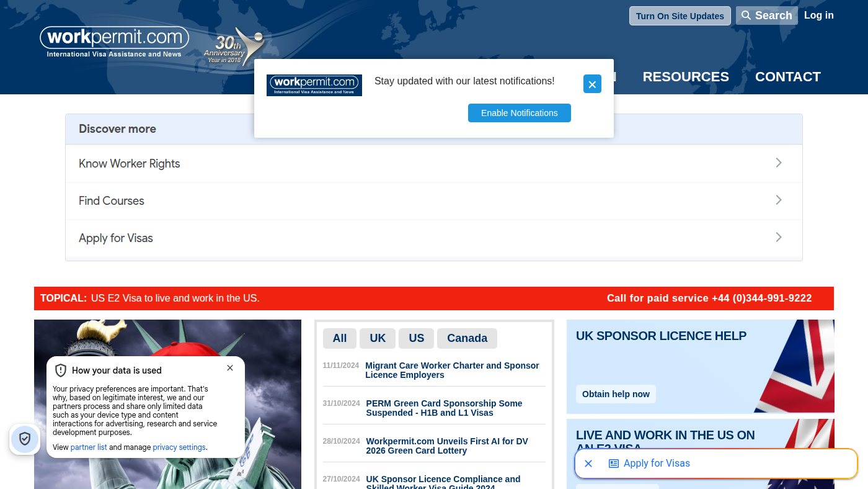The image size is (868, 489).
Task: Click Obtain help now button
Action: (x=616, y=394)
